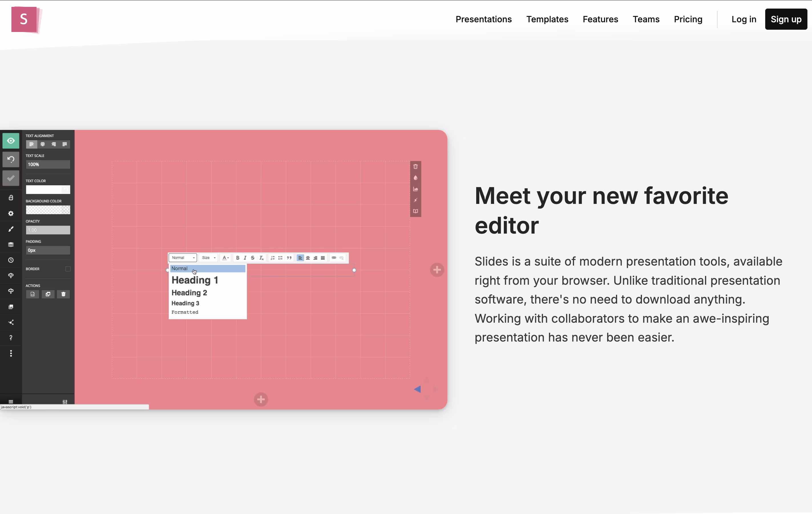The width and height of the screenshot is (812, 514).
Task: Click the share icon in the sidebar
Action: click(x=11, y=322)
